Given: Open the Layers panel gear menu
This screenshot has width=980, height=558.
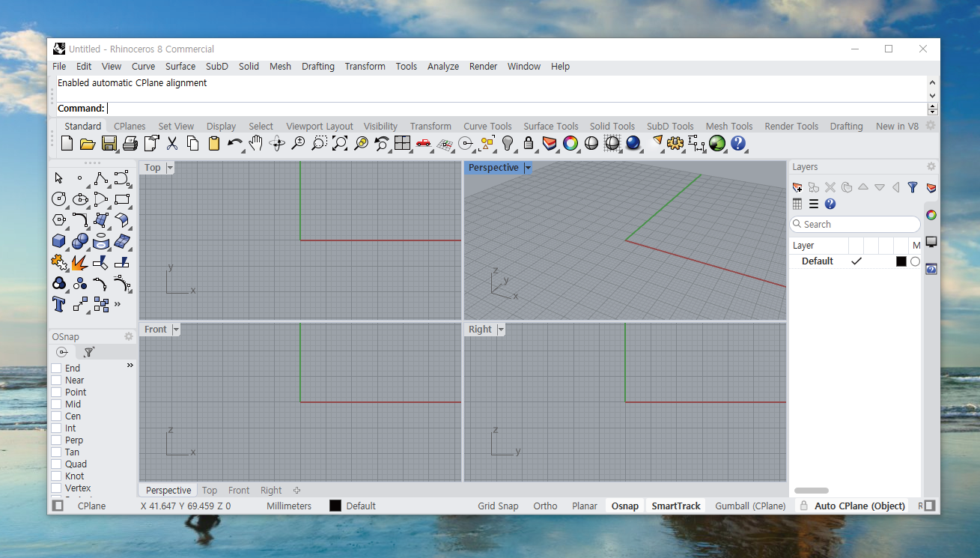Looking at the screenshot, I should click(931, 166).
